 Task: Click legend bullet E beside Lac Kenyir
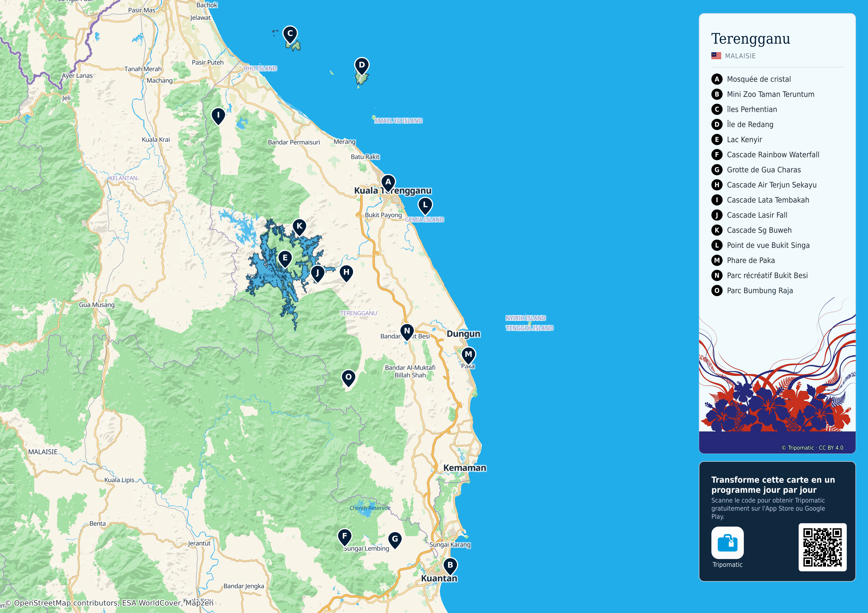click(716, 140)
